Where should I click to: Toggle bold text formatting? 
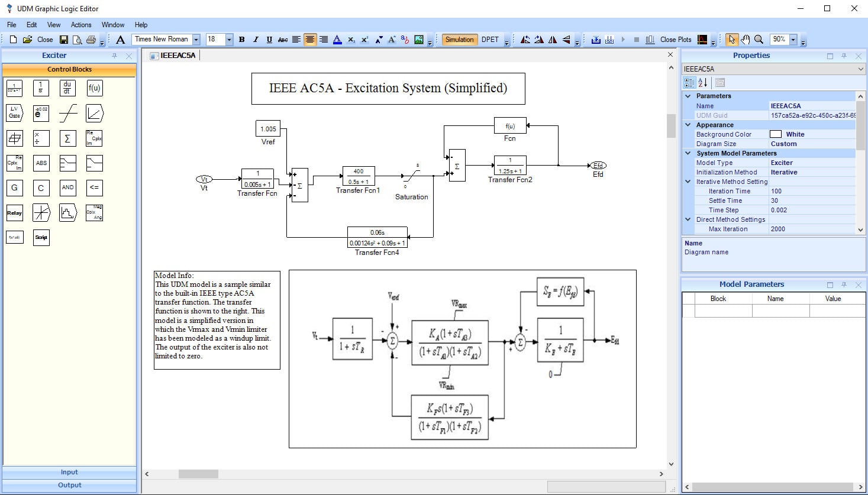pos(241,40)
